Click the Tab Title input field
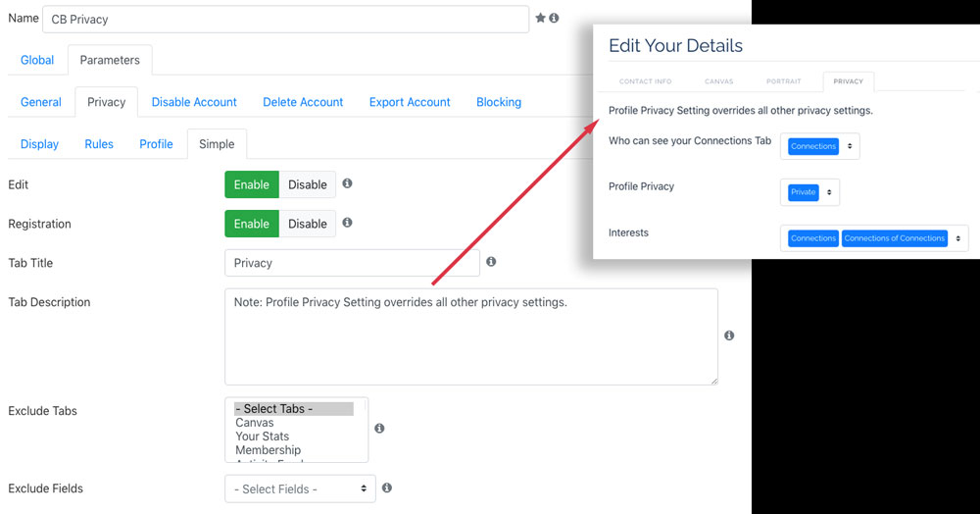980x514 pixels. [x=352, y=263]
